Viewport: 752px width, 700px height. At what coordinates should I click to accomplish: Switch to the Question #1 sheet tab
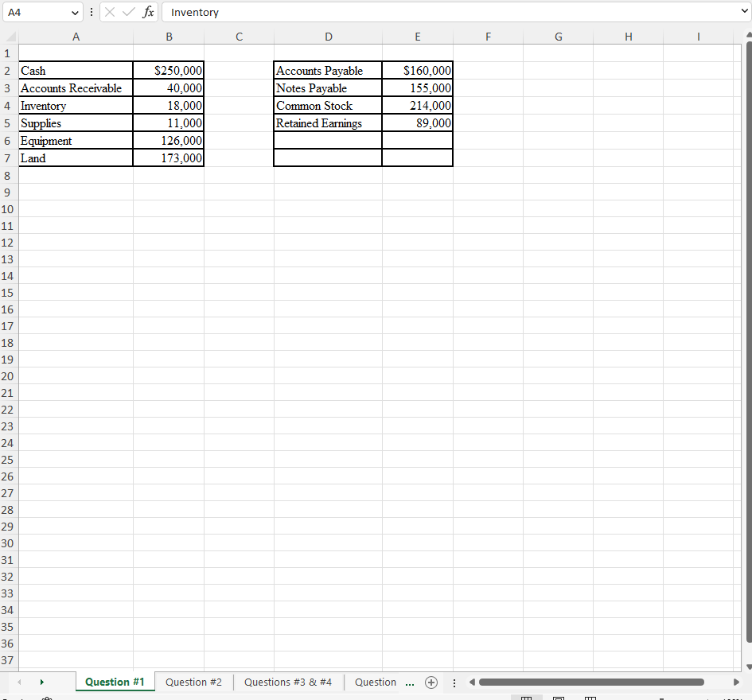click(x=115, y=682)
